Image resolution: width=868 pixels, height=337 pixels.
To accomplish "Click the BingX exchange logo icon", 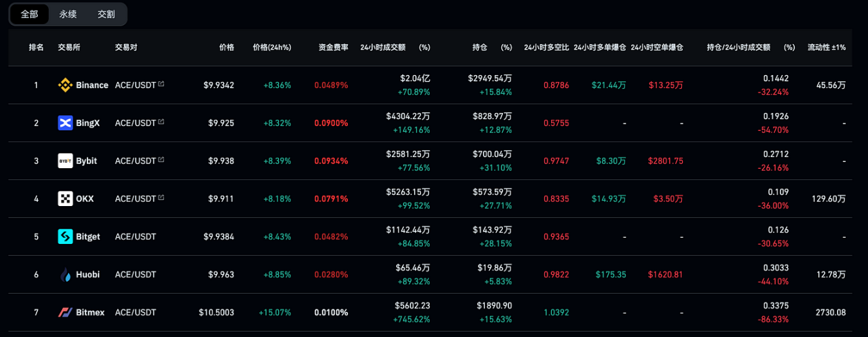I will 65,123.
